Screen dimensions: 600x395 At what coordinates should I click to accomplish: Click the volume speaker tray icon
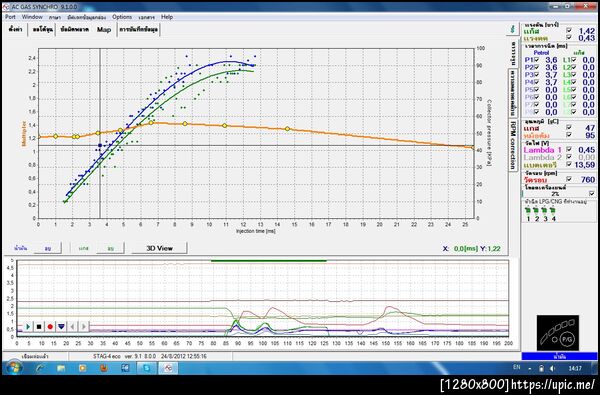click(x=552, y=368)
